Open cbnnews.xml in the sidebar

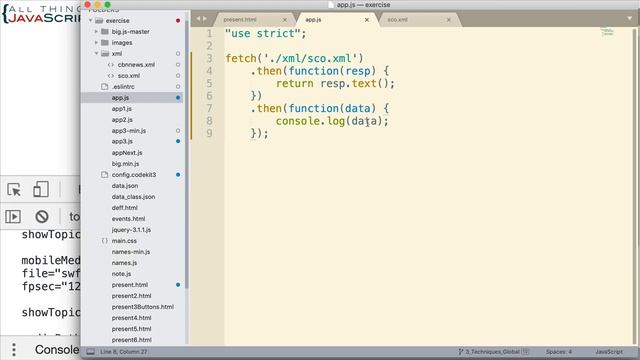pos(136,64)
